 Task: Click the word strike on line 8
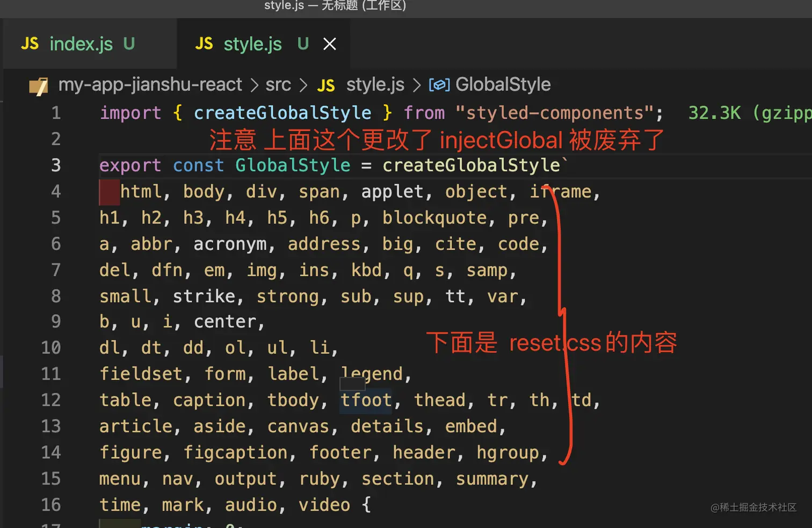204,296
